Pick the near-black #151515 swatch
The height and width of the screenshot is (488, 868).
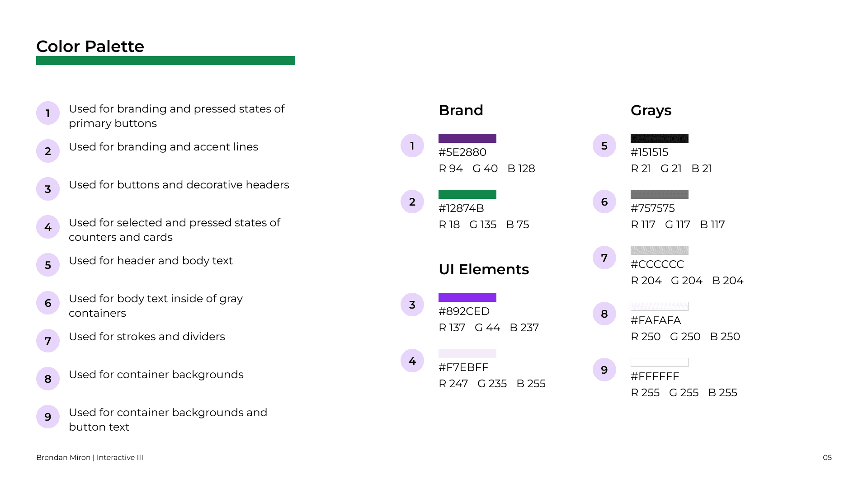tap(660, 138)
